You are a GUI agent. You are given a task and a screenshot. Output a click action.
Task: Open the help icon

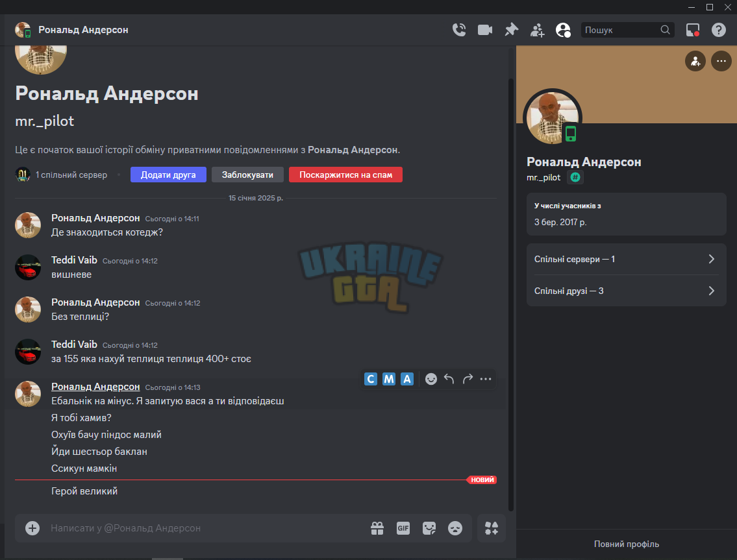click(718, 30)
